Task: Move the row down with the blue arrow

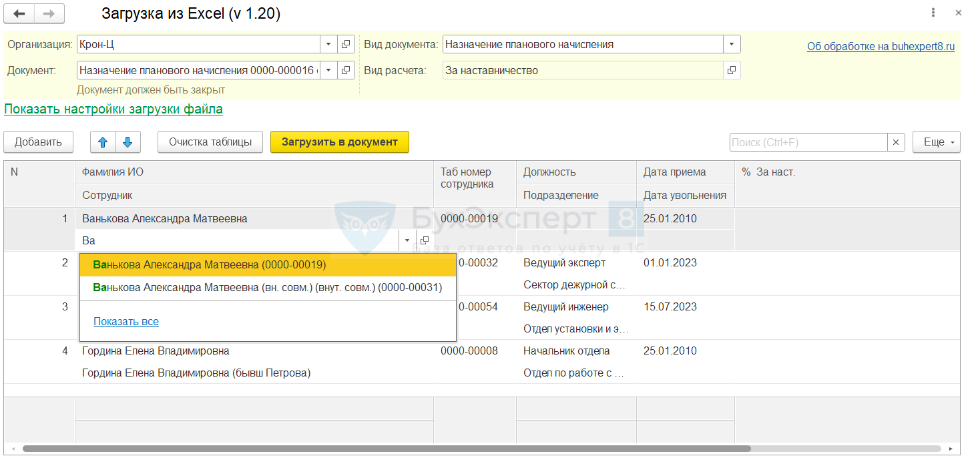Action: 128,142
